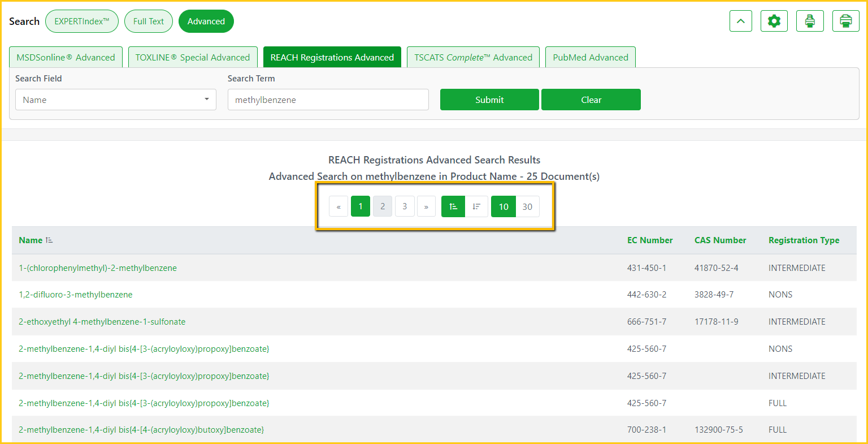
Task: Show 10 results per page
Action: point(503,206)
